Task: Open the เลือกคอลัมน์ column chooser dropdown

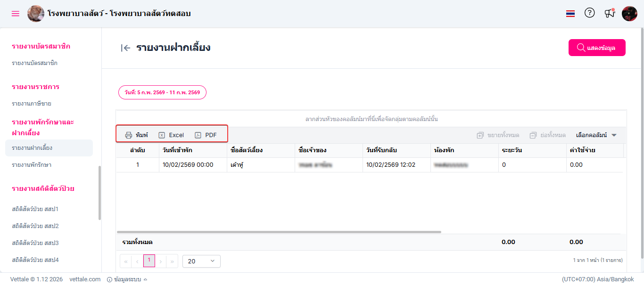Action: [596, 135]
